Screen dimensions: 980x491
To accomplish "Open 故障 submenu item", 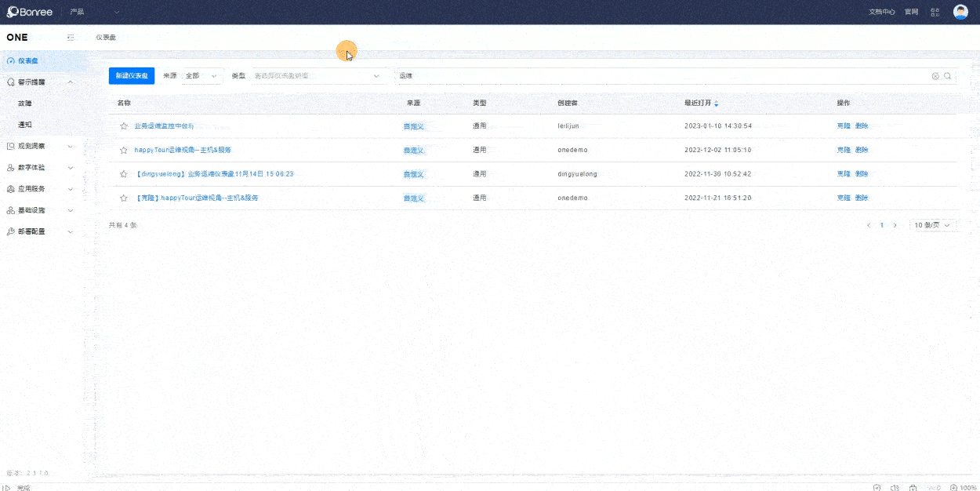I will tap(25, 103).
